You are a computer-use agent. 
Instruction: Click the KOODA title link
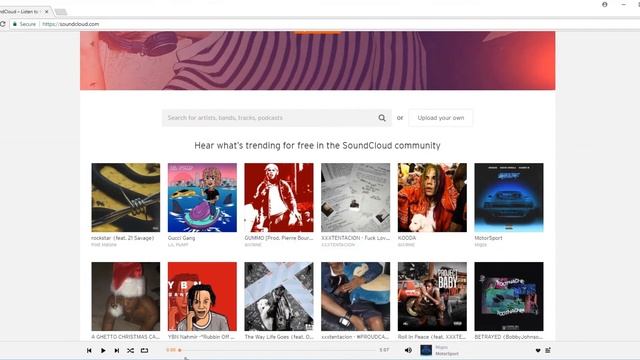407,238
